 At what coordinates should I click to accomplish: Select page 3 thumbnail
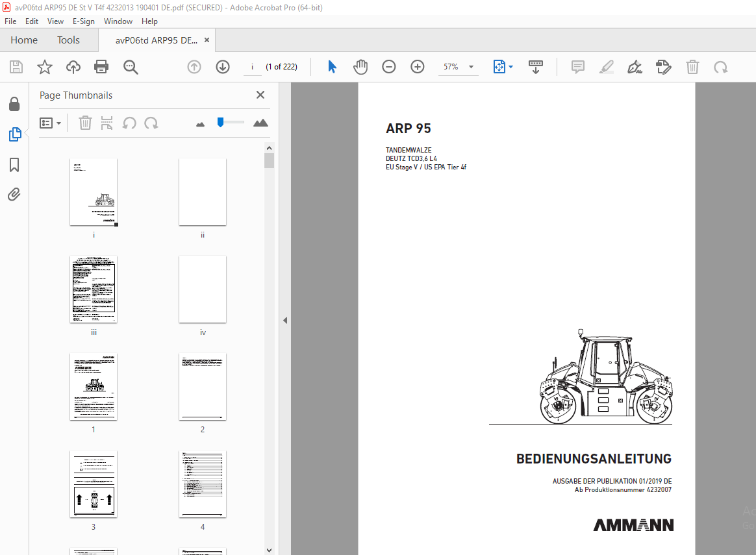94,484
